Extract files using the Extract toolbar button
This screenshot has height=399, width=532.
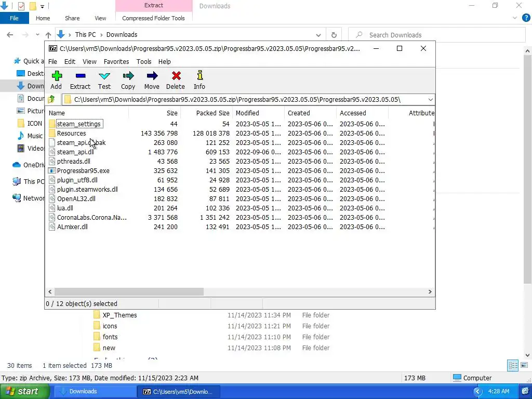[x=80, y=80]
